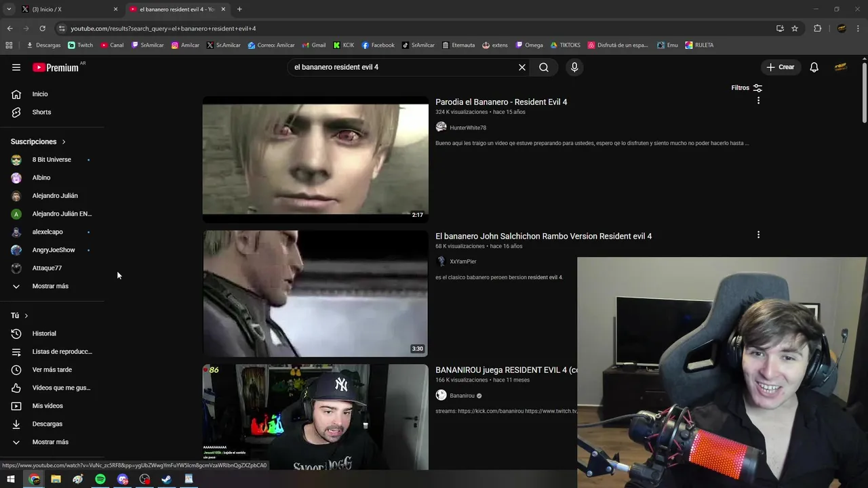Run search with magnifying glass button

544,67
